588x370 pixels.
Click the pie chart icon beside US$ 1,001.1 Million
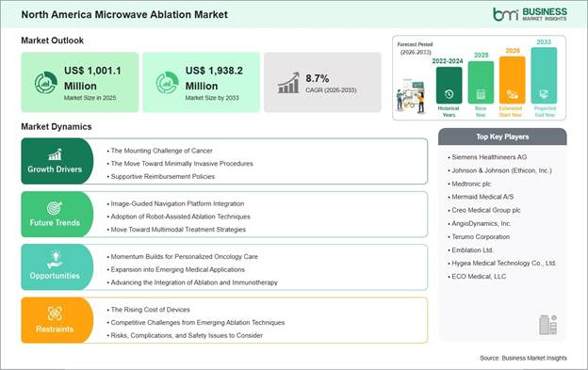click(x=46, y=83)
